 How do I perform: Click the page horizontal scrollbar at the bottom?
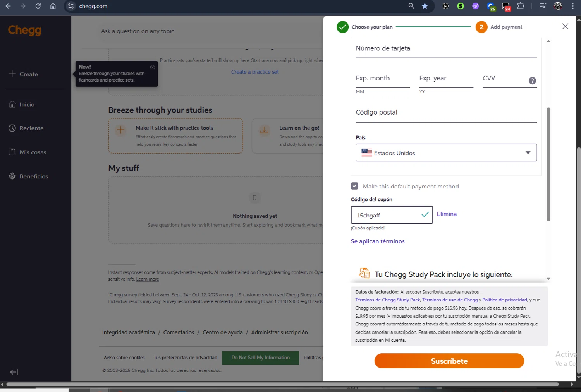click(282, 384)
